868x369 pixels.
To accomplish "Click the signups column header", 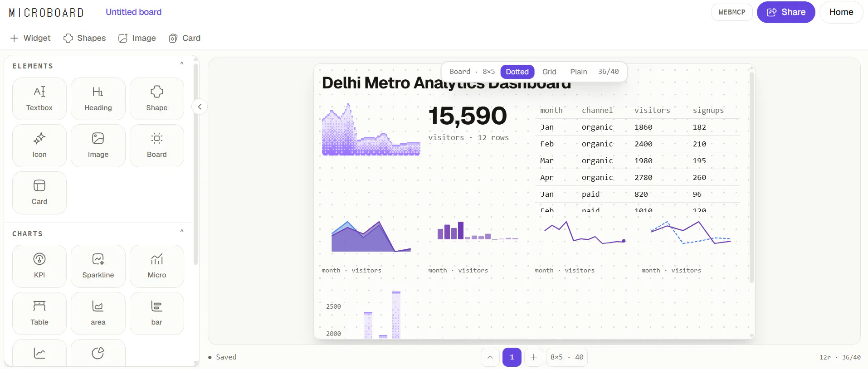I will coord(708,110).
